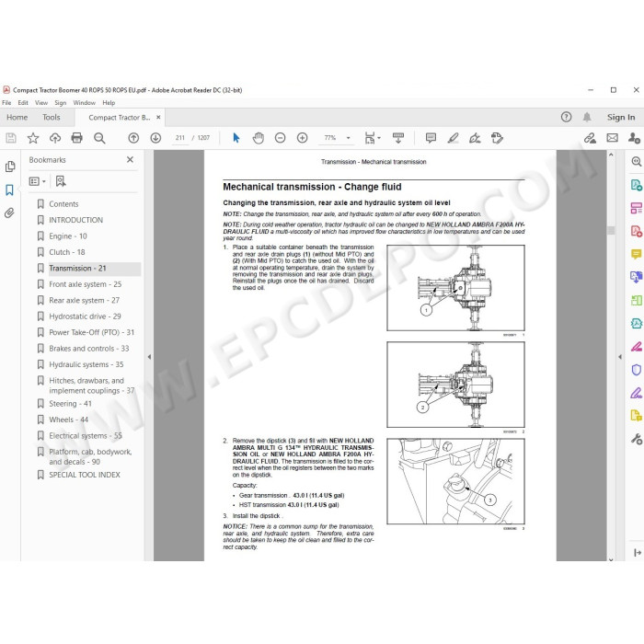Select the highlighter pen tool
This screenshot has width=644, height=644.
(453, 138)
